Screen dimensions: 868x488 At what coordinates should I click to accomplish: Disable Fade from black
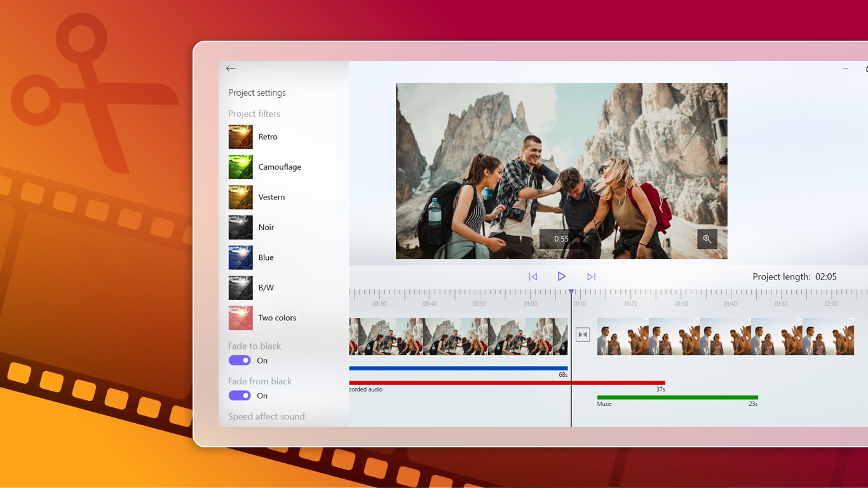[x=239, y=395]
